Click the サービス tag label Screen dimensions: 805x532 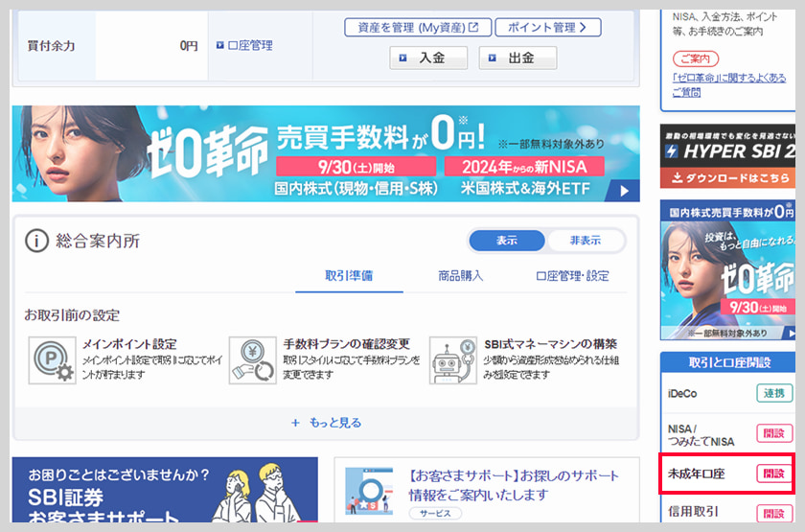click(435, 514)
